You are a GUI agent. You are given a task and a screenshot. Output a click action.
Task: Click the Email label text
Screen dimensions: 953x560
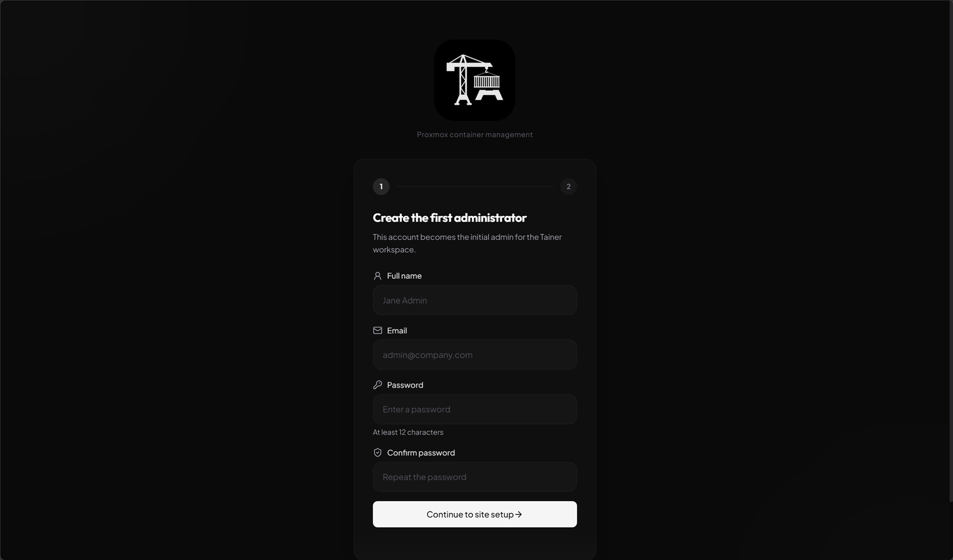[397, 330]
